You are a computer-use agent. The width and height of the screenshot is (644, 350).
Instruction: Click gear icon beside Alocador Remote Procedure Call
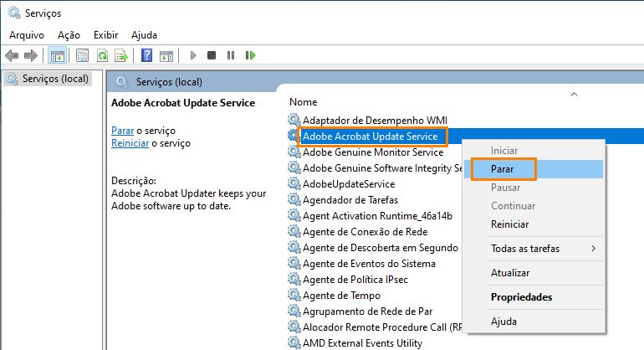294,327
